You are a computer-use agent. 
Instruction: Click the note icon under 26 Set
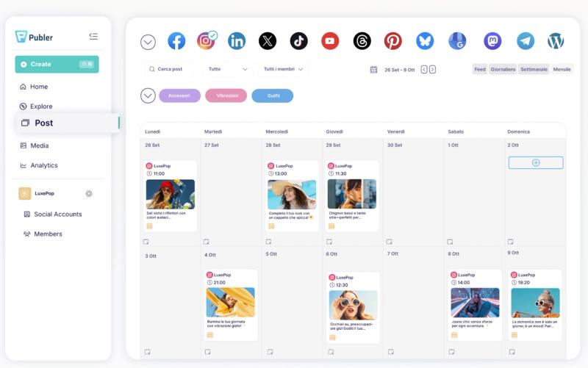tap(146, 242)
